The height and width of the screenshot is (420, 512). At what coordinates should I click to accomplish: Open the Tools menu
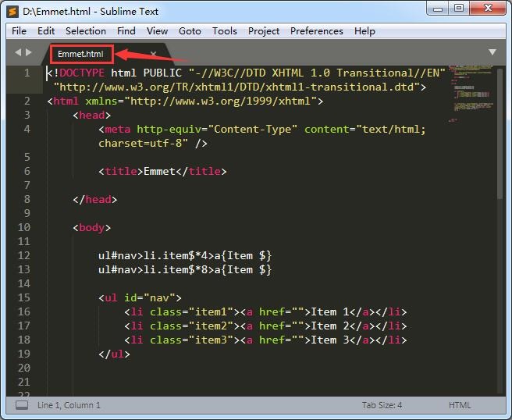224,31
